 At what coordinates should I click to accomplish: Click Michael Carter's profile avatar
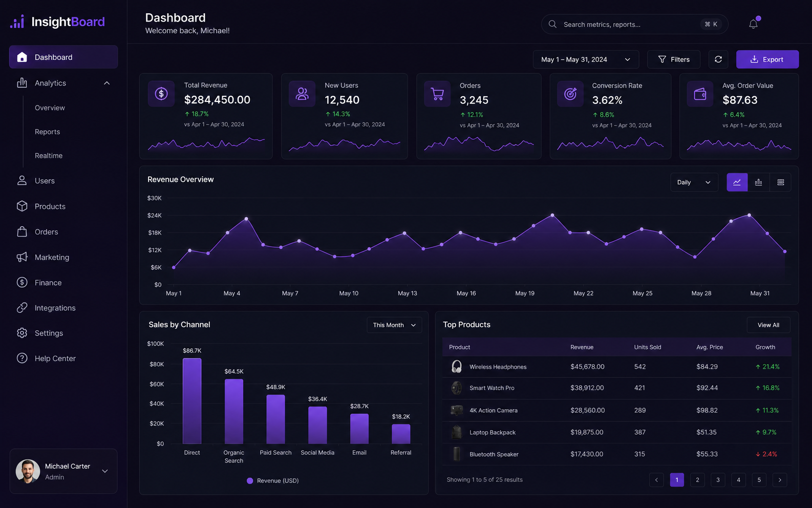(28, 471)
